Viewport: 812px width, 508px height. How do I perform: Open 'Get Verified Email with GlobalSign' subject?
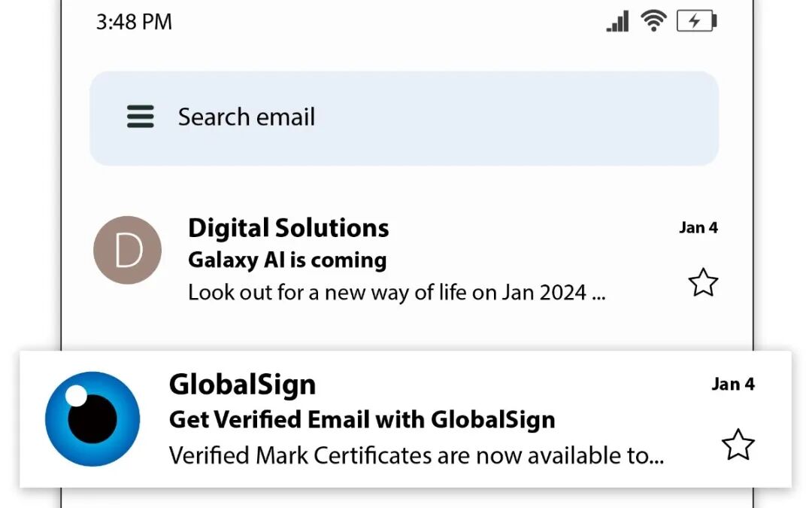(x=362, y=419)
